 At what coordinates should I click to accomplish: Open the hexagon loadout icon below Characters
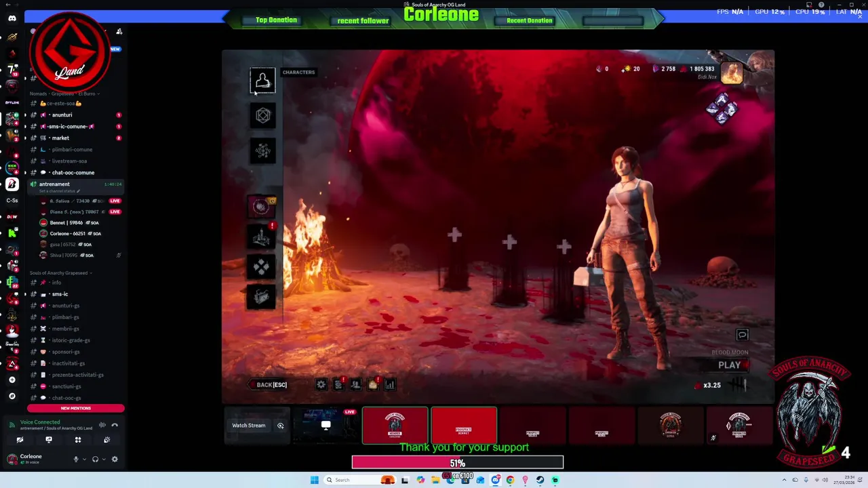point(263,116)
